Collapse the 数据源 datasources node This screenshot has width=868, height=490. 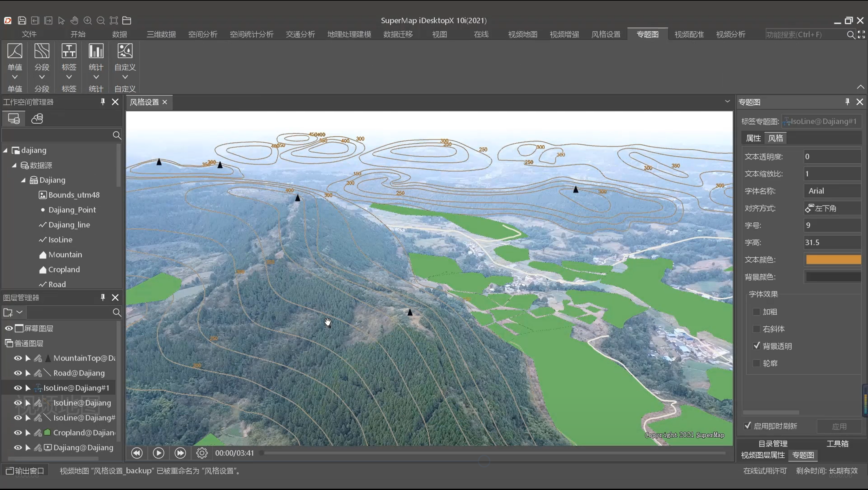coord(14,165)
